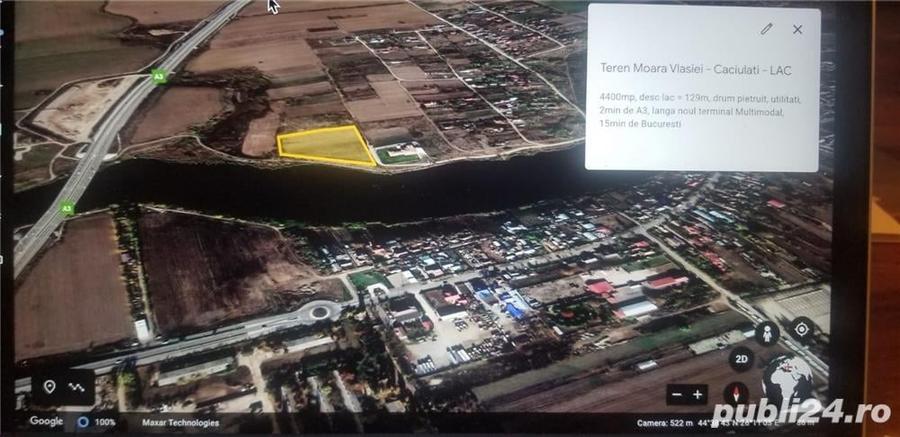Open Maxar Technologies imagery attribution
This screenshot has height=437, width=900.
click(181, 423)
